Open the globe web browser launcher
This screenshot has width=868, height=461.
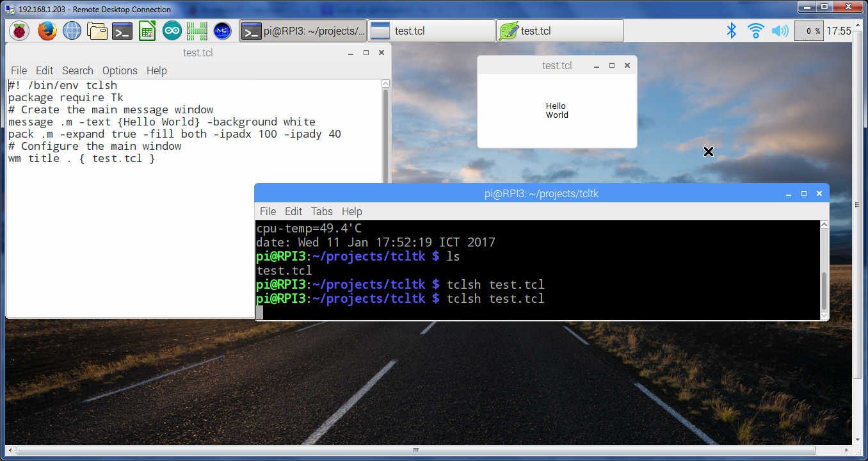(x=72, y=31)
